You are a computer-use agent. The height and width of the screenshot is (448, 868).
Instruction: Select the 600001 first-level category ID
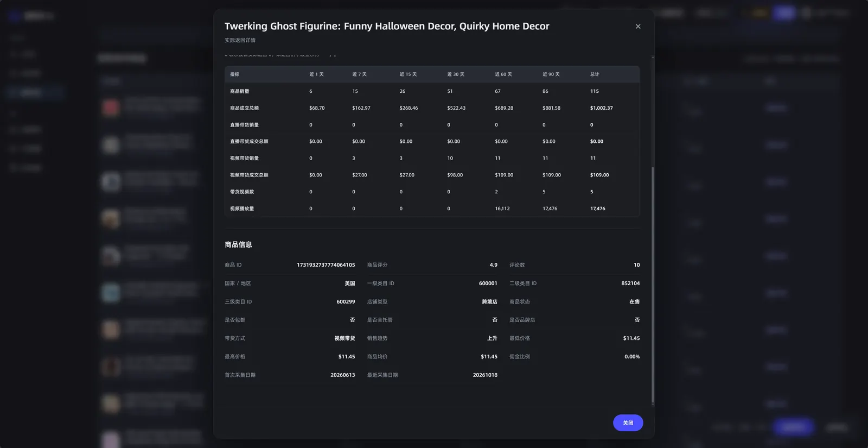[488, 283]
